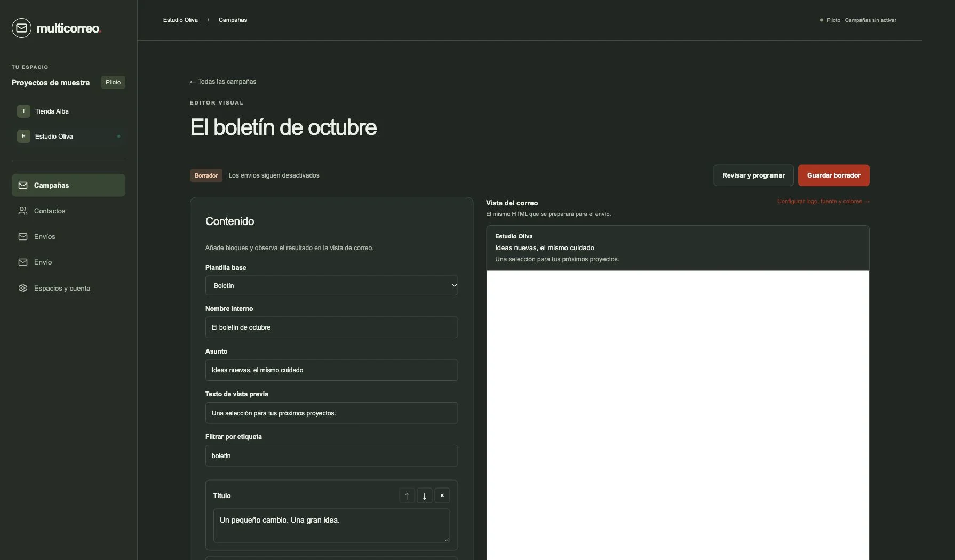The image size is (955, 560).
Task: Click the Piloto · Campañas sin activar status
Action: 858,20
